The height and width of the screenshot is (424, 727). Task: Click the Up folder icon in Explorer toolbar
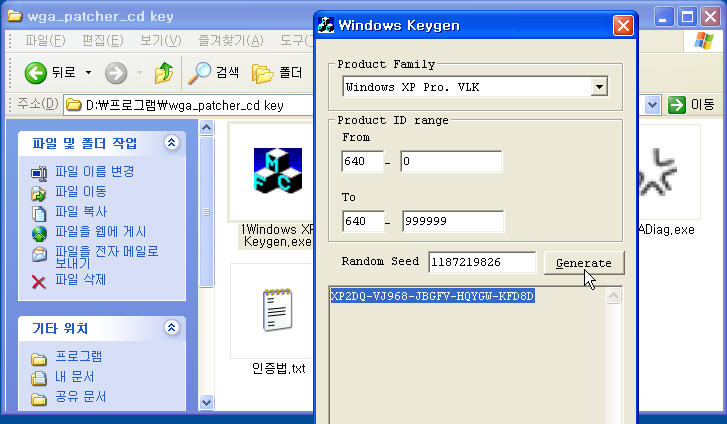[164, 73]
